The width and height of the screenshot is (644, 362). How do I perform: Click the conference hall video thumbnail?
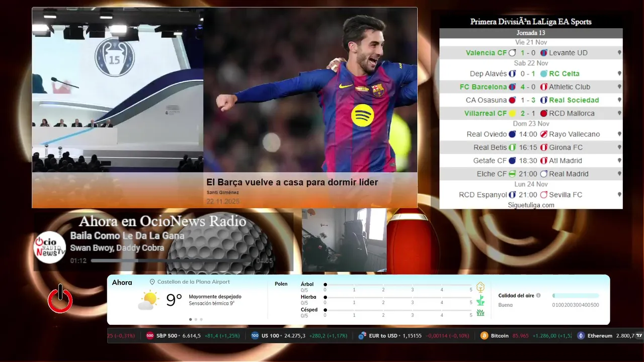tap(118, 90)
